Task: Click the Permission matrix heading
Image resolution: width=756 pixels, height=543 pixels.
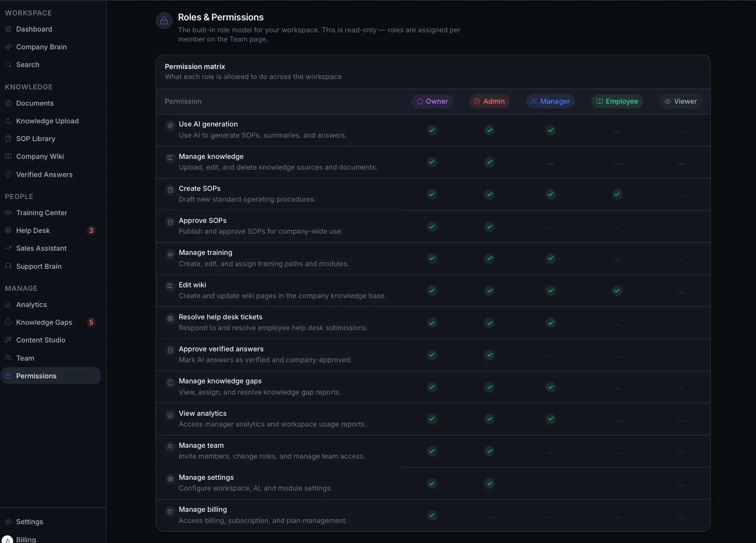Action: click(x=195, y=67)
